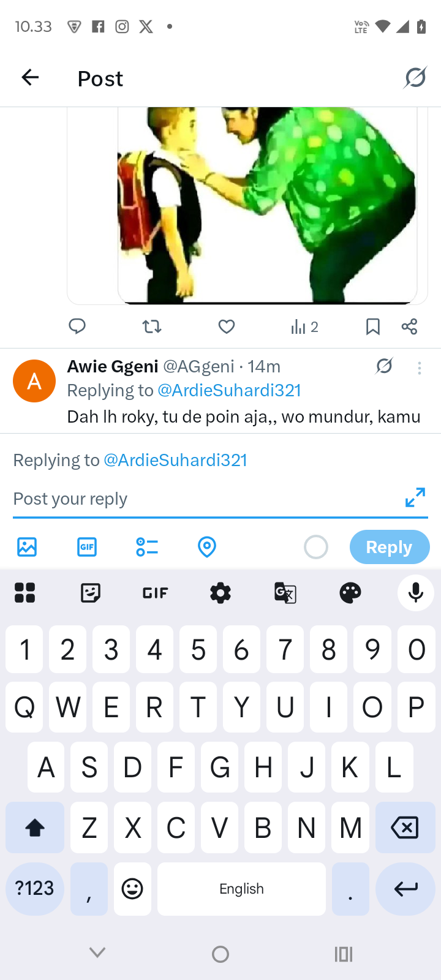The width and height of the screenshot is (441, 980).
Task: Open the @ArdieSuhardi321 link in composer
Action: pos(175,460)
